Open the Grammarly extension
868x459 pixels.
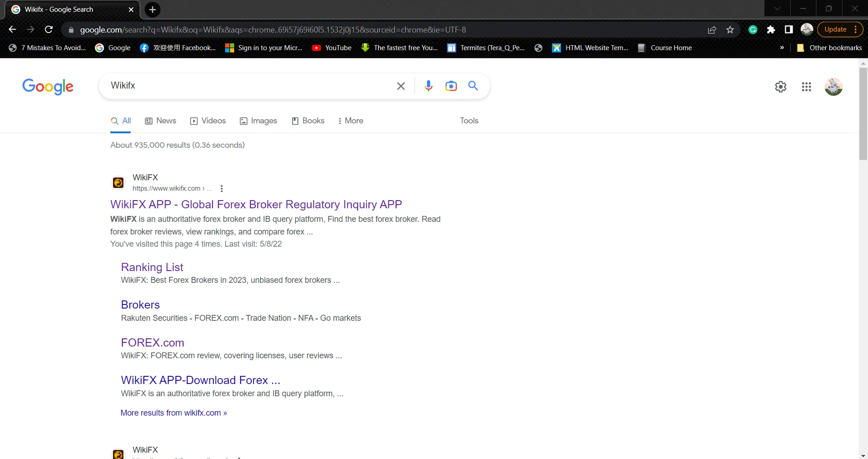(x=753, y=30)
